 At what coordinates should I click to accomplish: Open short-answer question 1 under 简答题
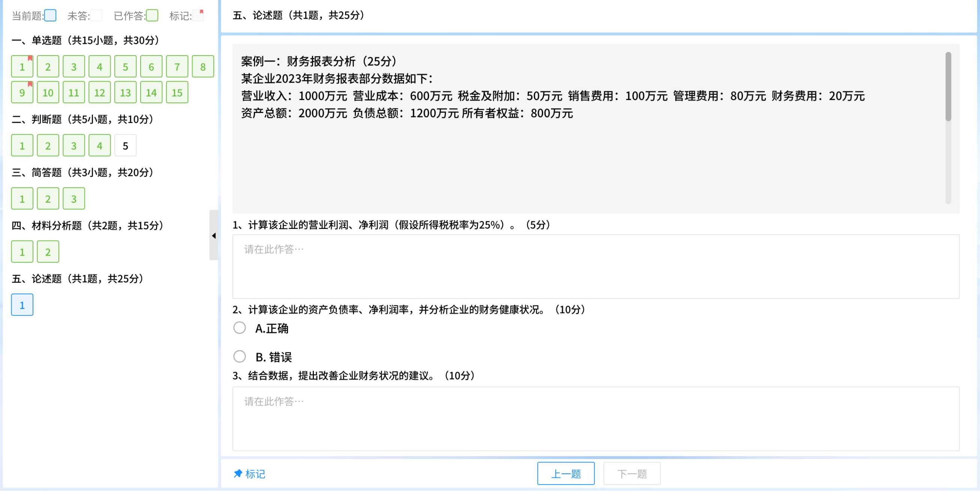pyautogui.click(x=22, y=199)
